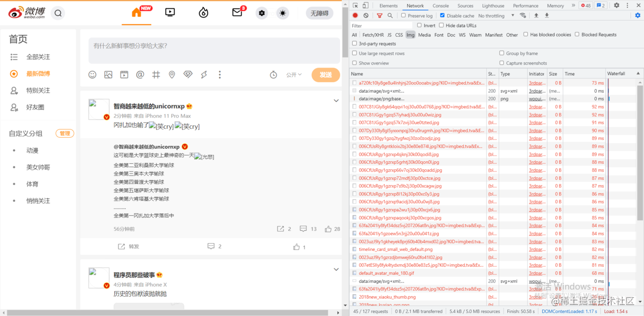Screen dimensions: 644x316
Task: Switch to the Elements tab
Action: coord(388,6)
